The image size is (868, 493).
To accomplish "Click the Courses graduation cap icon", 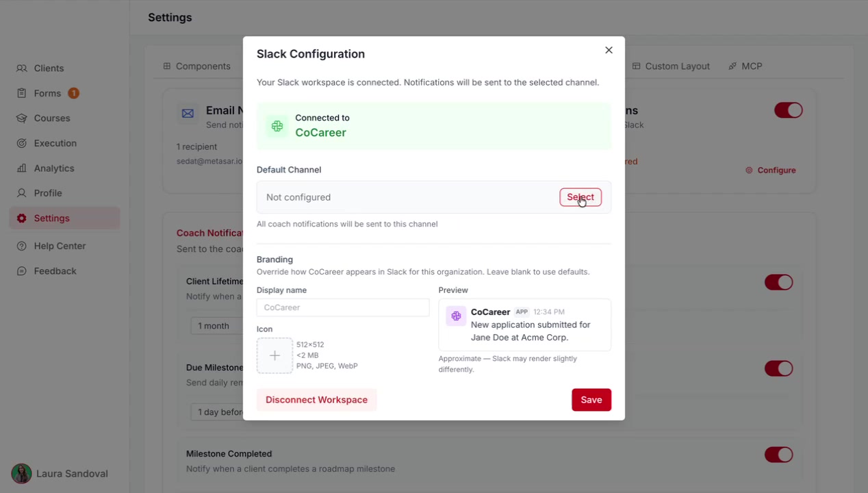I will click(x=22, y=118).
